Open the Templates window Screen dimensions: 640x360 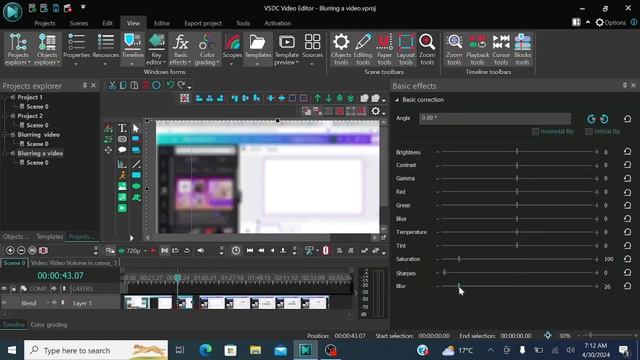coord(258,49)
